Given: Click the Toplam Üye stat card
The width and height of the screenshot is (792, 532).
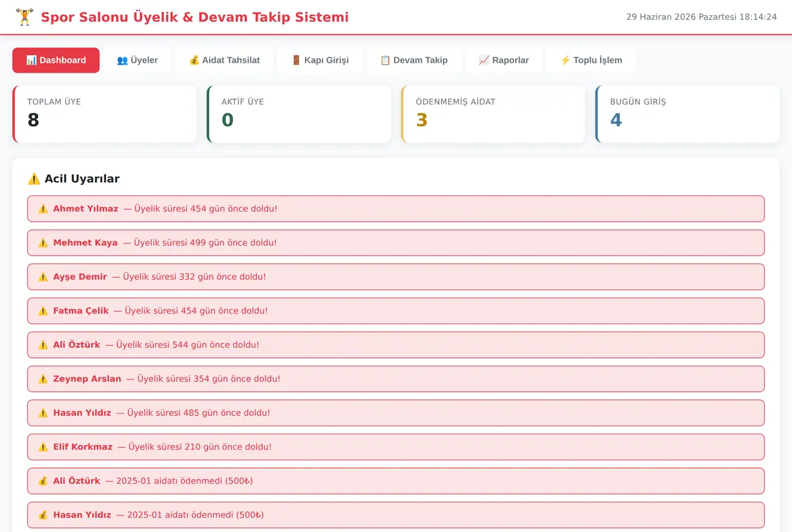Looking at the screenshot, I should coord(104,114).
